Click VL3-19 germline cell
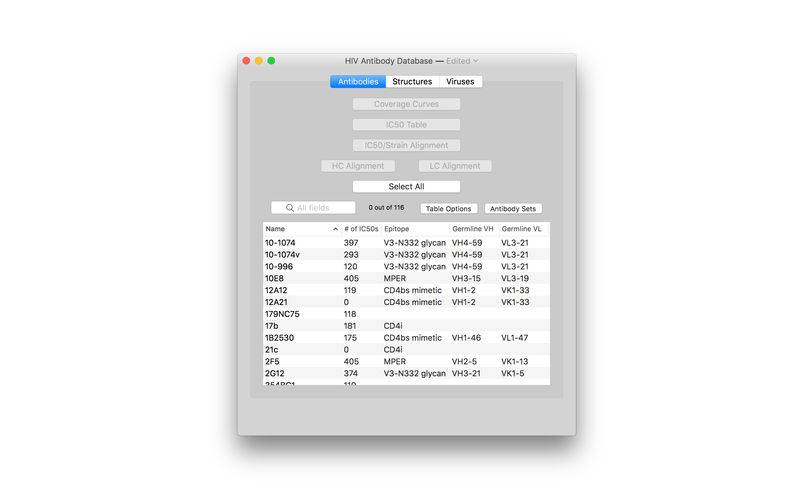The height and width of the screenshot is (500, 800). pyautogui.click(x=515, y=279)
